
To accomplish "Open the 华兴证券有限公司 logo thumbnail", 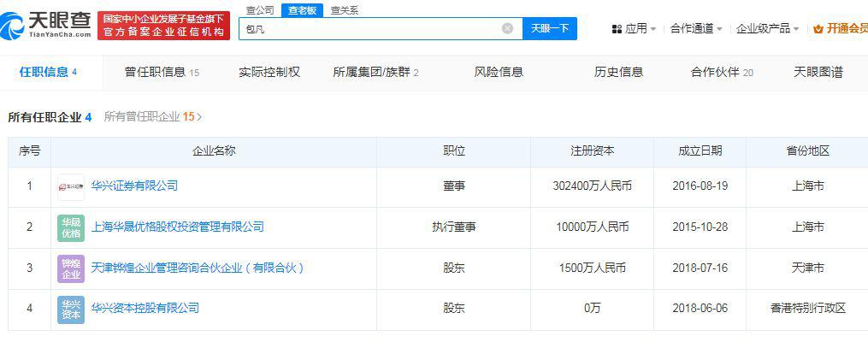I will 71,187.
